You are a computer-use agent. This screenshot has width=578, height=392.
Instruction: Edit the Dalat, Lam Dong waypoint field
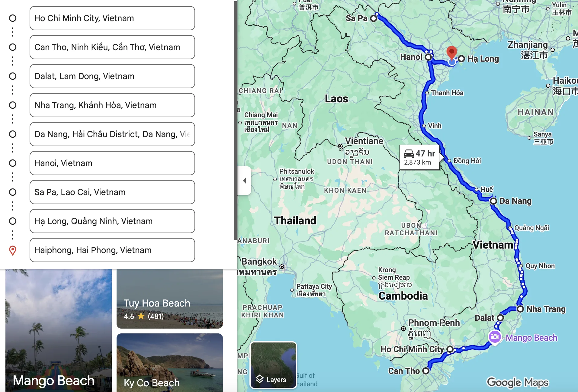[112, 76]
